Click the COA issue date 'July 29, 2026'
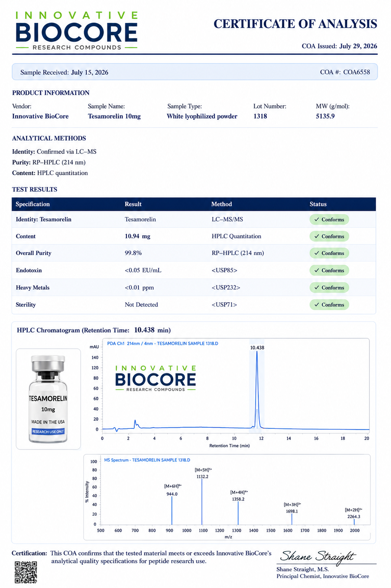The image size is (391, 588). pyautogui.click(x=358, y=46)
